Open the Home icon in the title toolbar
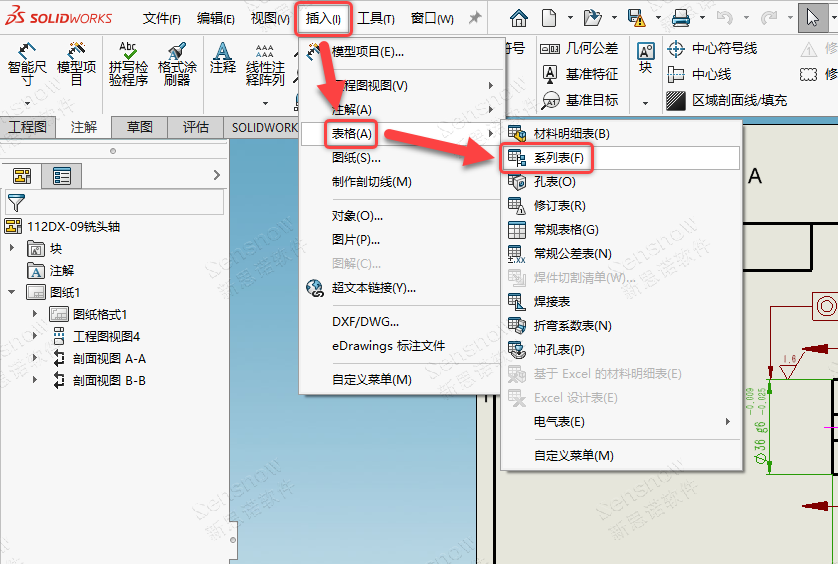Screen dimensions: 838x564 click(518, 18)
